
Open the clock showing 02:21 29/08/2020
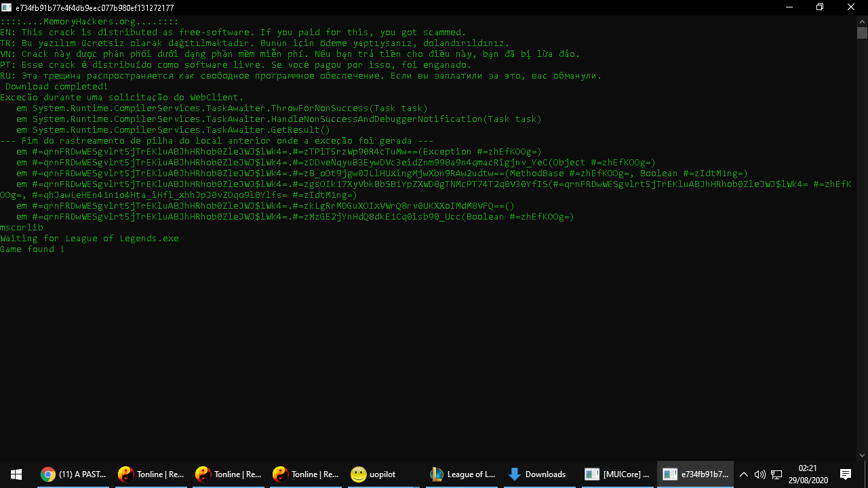point(808,474)
